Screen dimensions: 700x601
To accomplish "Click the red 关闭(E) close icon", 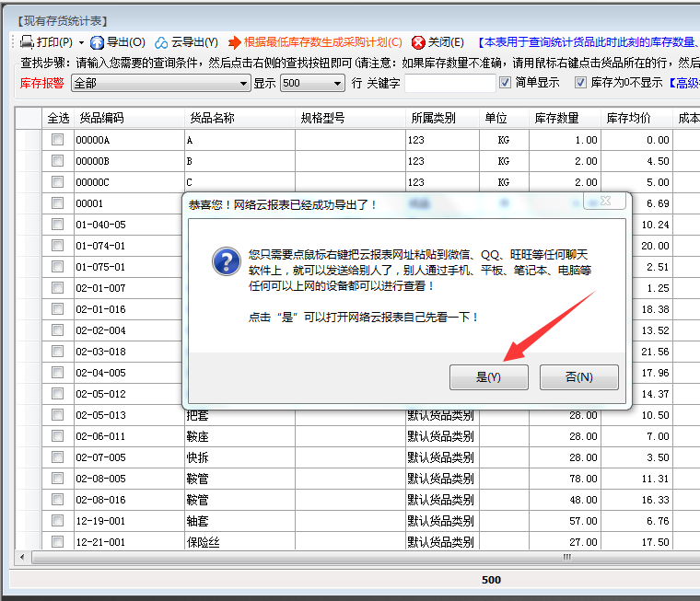I will click(418, 42).
